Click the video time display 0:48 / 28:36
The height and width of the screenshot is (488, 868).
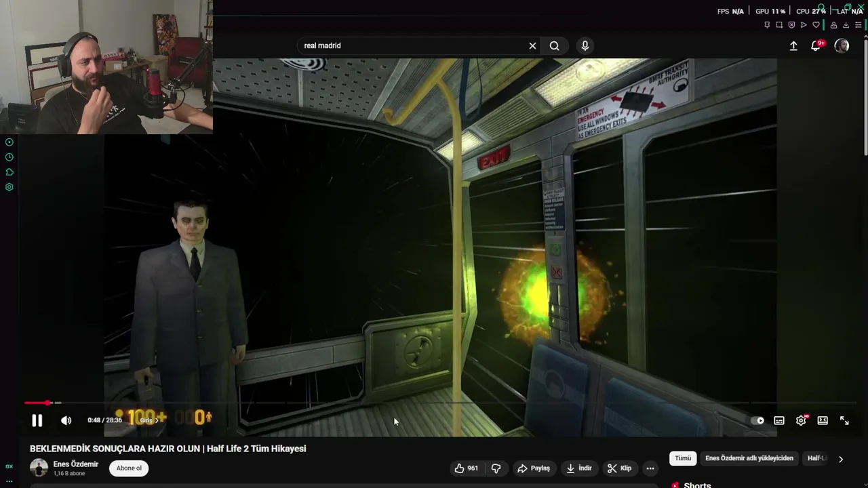[104, 421]
